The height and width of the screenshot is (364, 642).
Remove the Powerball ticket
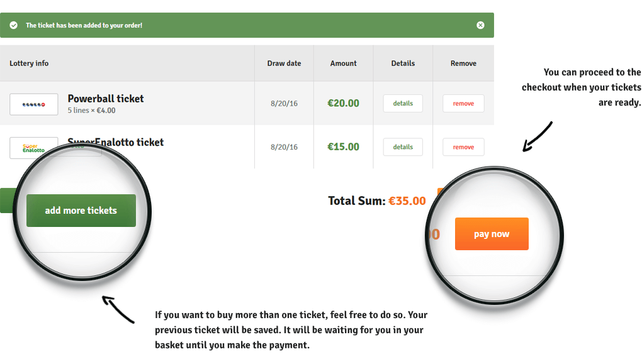[463, 104]
